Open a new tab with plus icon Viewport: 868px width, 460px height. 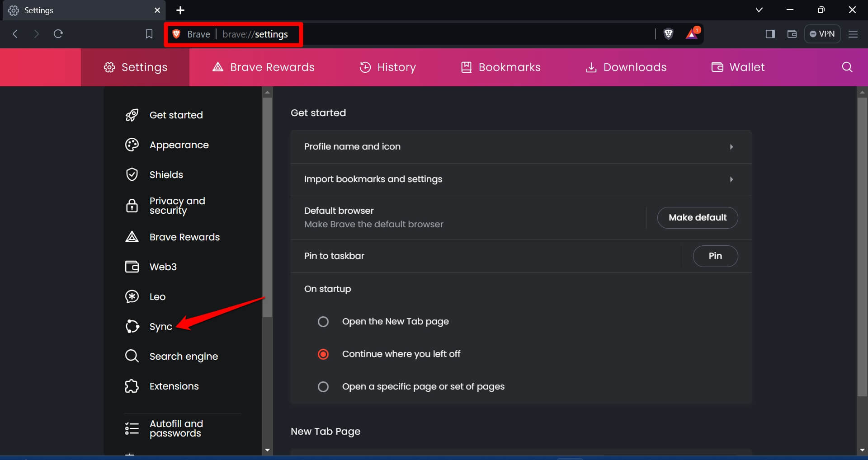(180, 10)
